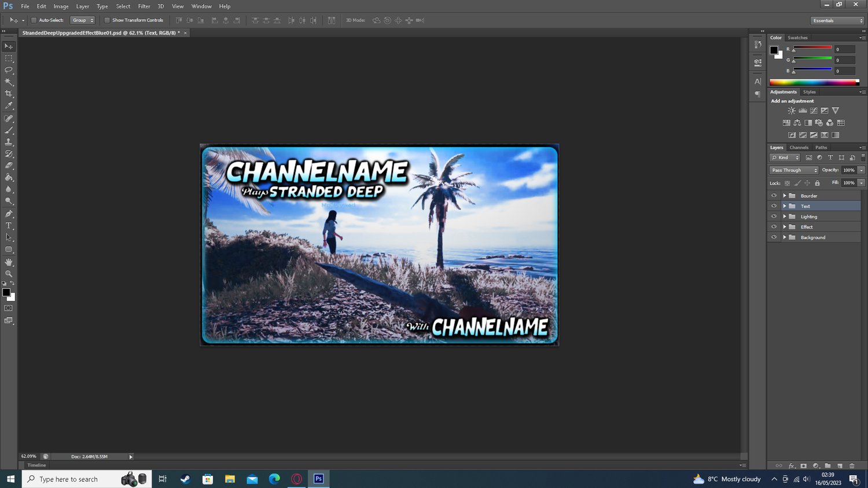Open the File menu
The image size is (868, 488).
pyautogui.click(x=25, y=6)
